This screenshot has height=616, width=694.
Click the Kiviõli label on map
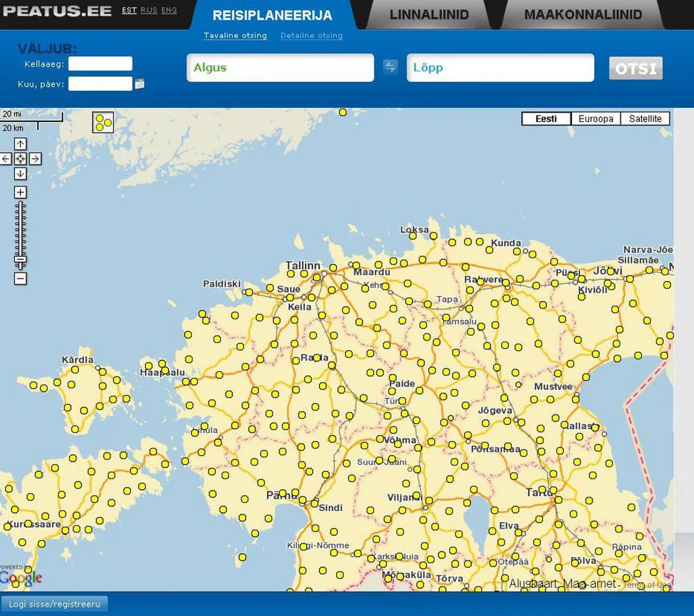point(593,290)
